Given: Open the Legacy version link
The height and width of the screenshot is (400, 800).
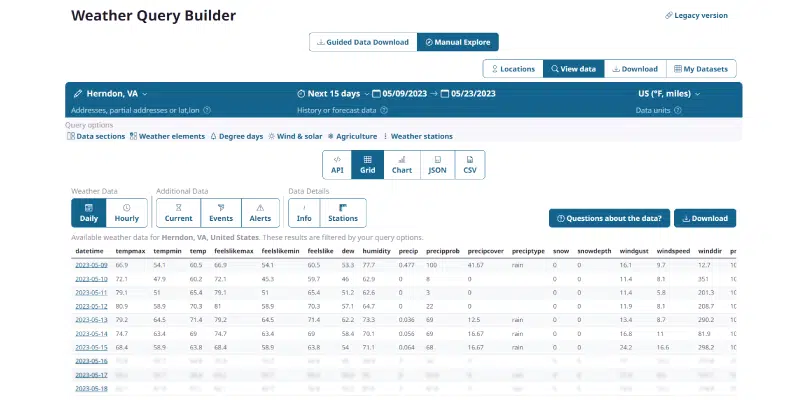Looking at the screenshot, I should click(x=696, y=16).
